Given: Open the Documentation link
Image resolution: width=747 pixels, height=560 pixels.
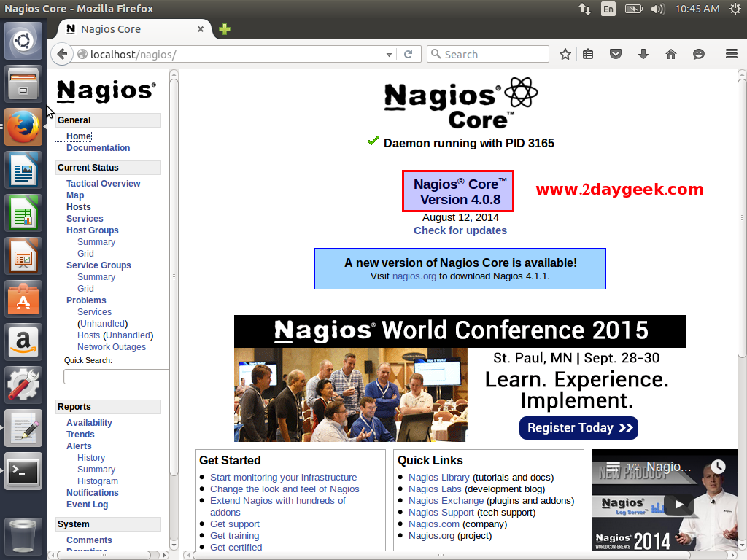Looking at the screenshot, I should (x=98, y=148).
